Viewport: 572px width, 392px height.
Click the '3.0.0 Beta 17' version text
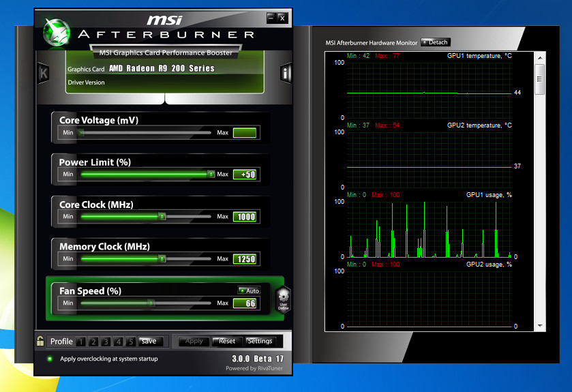258,359
